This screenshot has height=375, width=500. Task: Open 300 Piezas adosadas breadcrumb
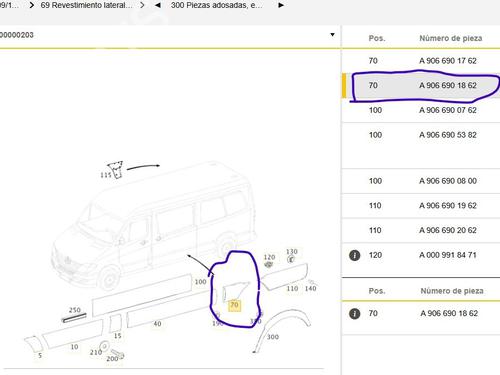(217, 5)
